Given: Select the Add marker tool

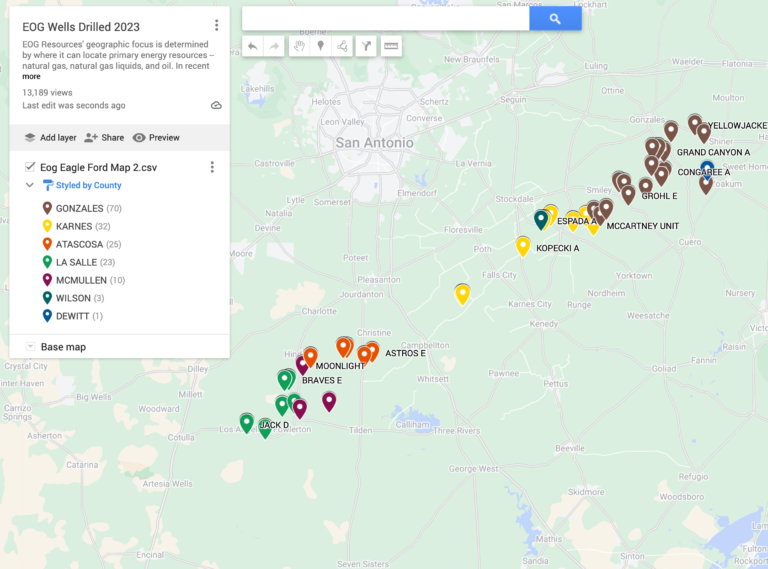Looking at the screenshot, I should point(320,46).
